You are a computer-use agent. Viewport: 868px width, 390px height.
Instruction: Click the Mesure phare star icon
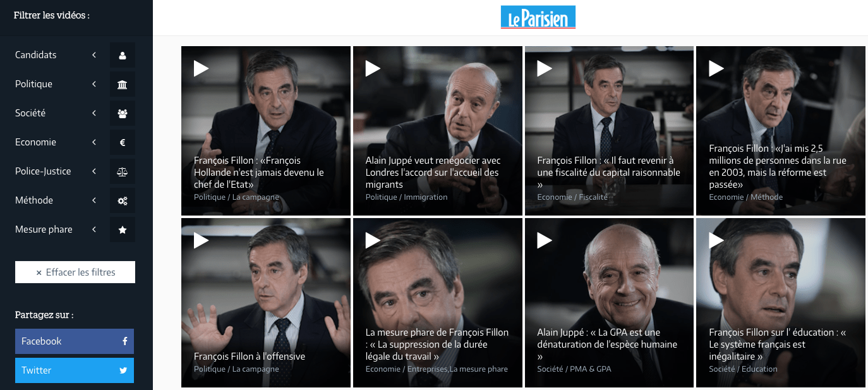coord(123,229)
